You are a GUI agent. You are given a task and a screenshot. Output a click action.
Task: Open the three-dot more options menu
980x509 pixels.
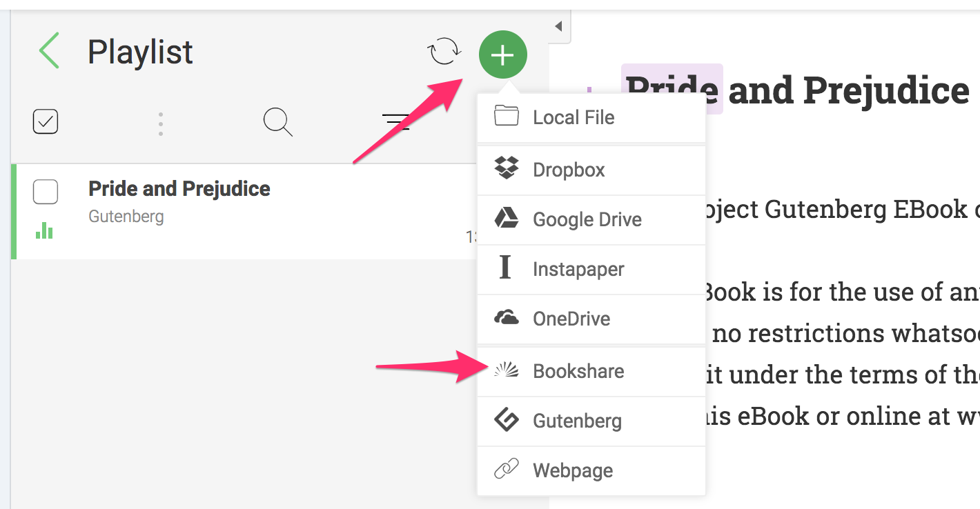pyautogui.click(x=160, y=123)
